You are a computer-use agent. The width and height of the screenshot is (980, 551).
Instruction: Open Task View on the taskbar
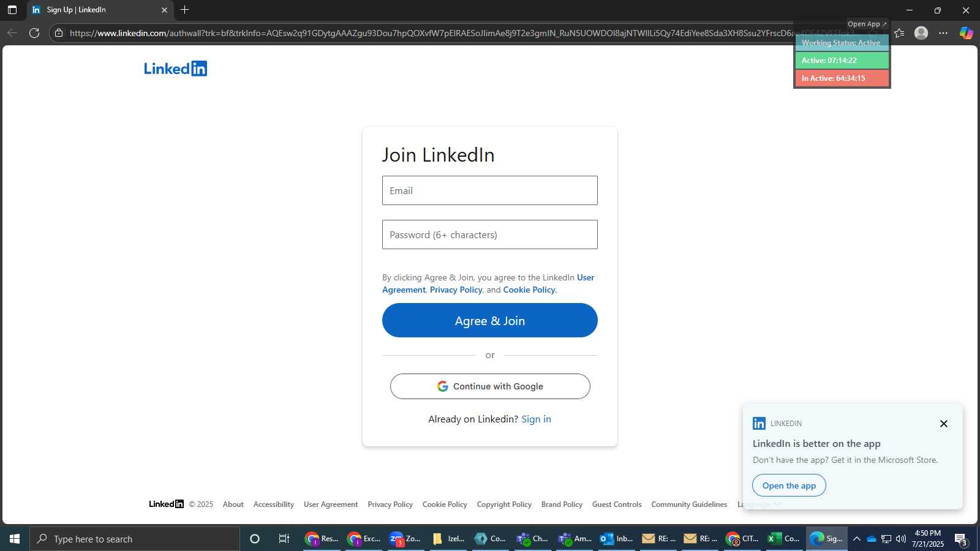tap(284, 539)
